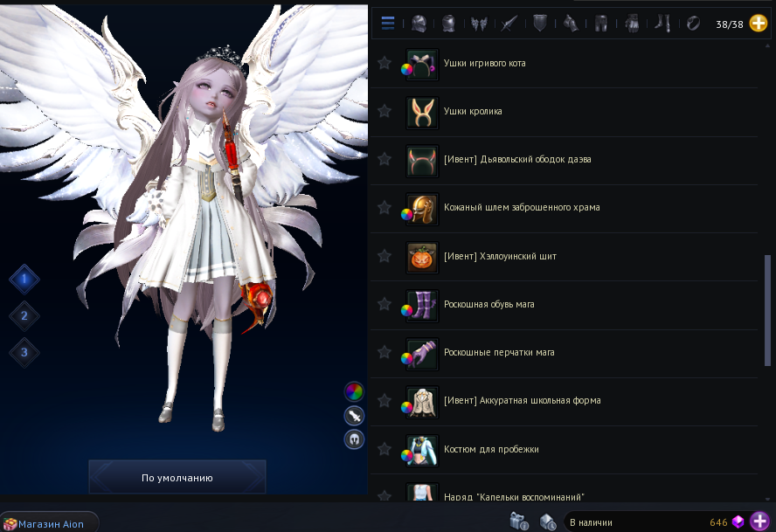776x532 pixels.
Task: Click the Наряд Капельки воспоминаний name
Action: click(x=514, y=496)
